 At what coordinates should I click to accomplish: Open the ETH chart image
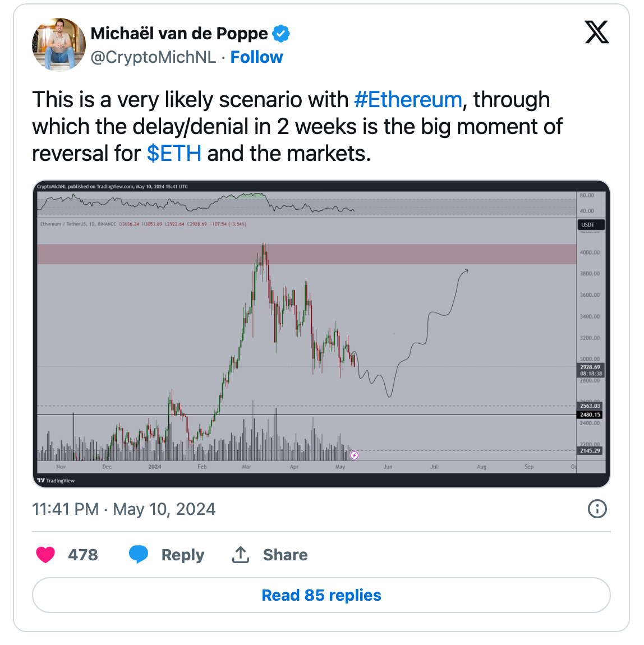pyautogui.click(x=321, y=334)
